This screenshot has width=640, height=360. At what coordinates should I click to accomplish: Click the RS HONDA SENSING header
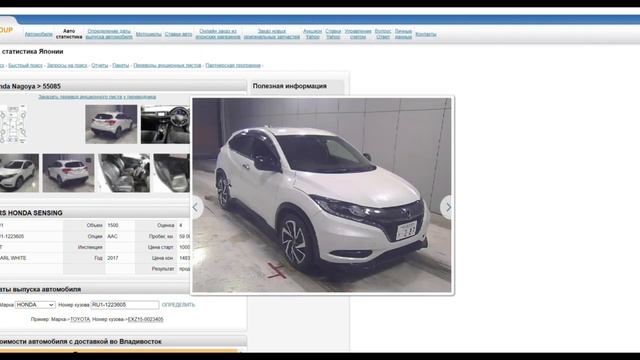[x=31, y=213]
